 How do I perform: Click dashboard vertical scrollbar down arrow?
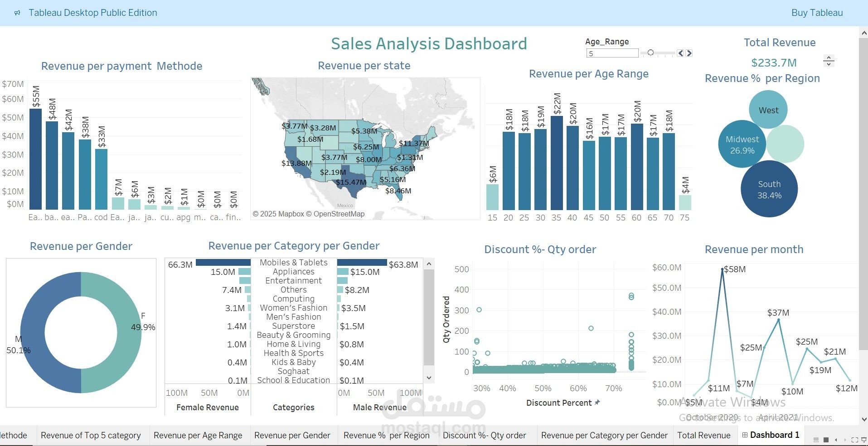(x=863, y=420)
